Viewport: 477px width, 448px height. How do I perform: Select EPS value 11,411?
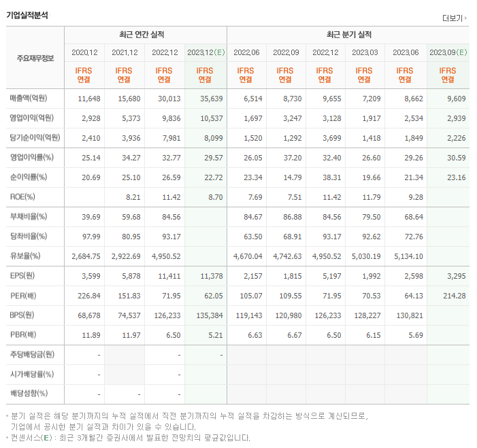[169, 276]
